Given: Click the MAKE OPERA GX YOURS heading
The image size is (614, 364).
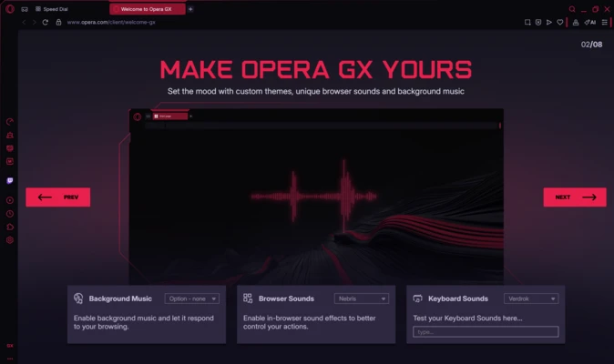Looking at the screenshot, I should pyautogui.click(x=315, y=69).
